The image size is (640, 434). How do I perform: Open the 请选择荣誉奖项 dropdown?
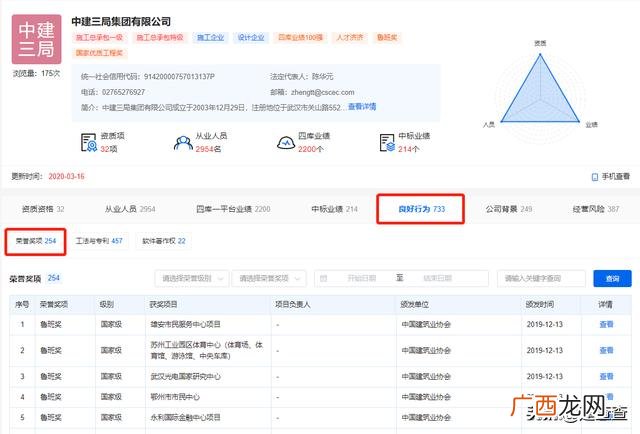pos(269,278)
